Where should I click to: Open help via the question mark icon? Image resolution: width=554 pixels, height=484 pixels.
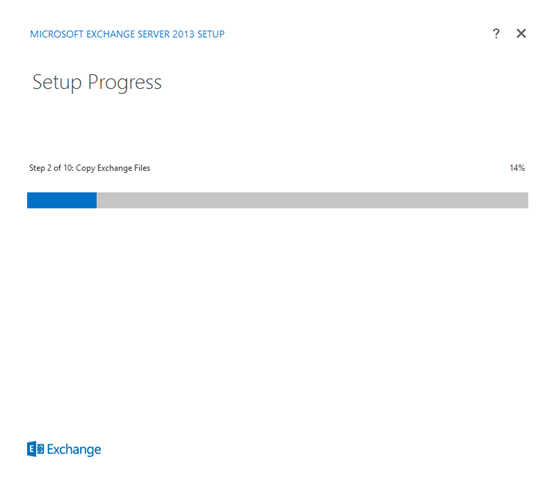point(496,34)
